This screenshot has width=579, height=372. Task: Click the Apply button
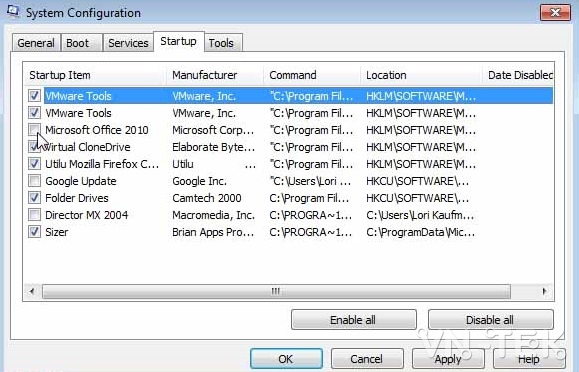point(448,359)
